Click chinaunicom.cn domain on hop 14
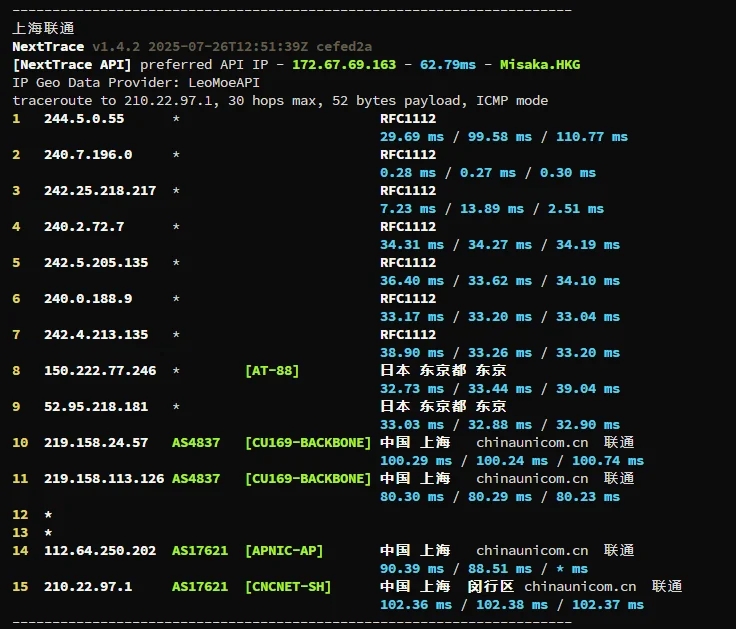Viewport: 736px width, 629px height. click(x=532, y=551)
